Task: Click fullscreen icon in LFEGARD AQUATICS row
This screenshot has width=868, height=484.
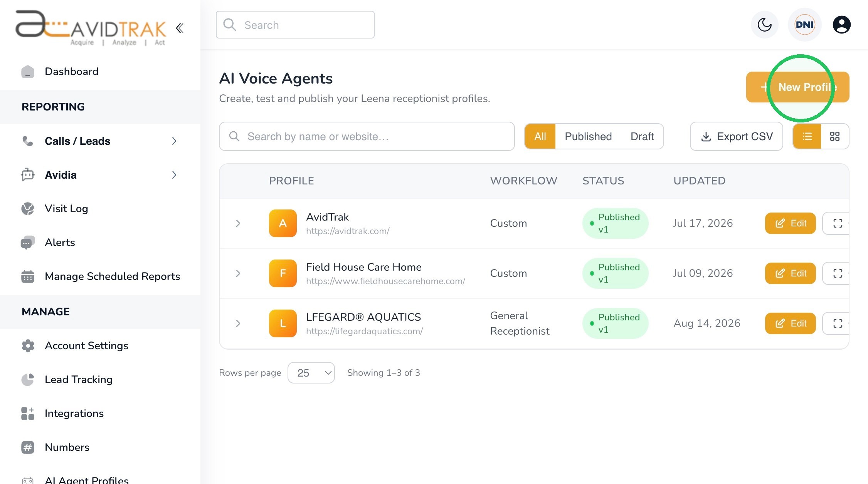Action: (838, 323)
